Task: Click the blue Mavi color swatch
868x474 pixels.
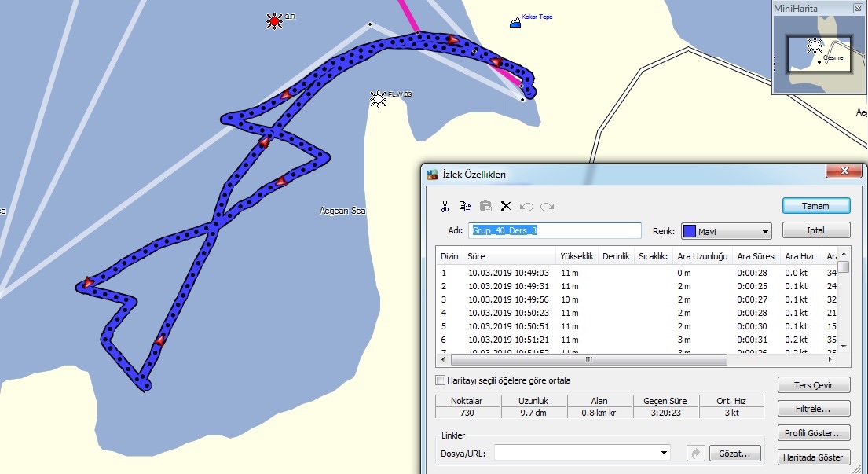Action: pyautogui.click(x=689, y=231)
